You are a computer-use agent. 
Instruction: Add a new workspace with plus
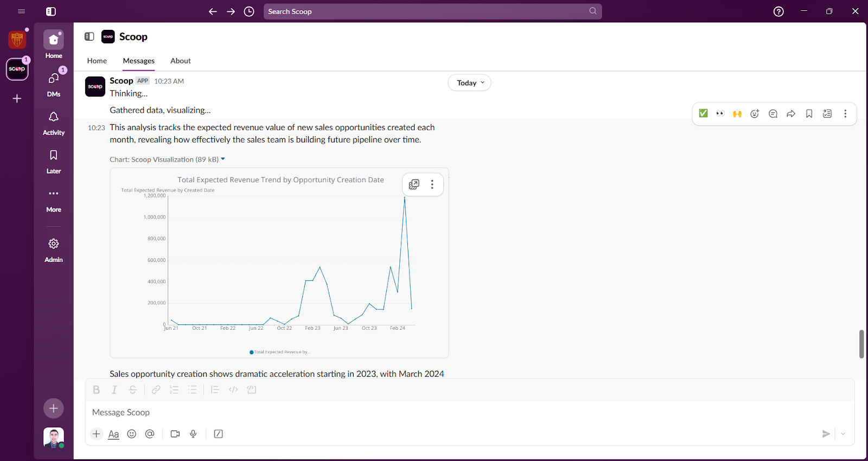[x=17, y=99]
